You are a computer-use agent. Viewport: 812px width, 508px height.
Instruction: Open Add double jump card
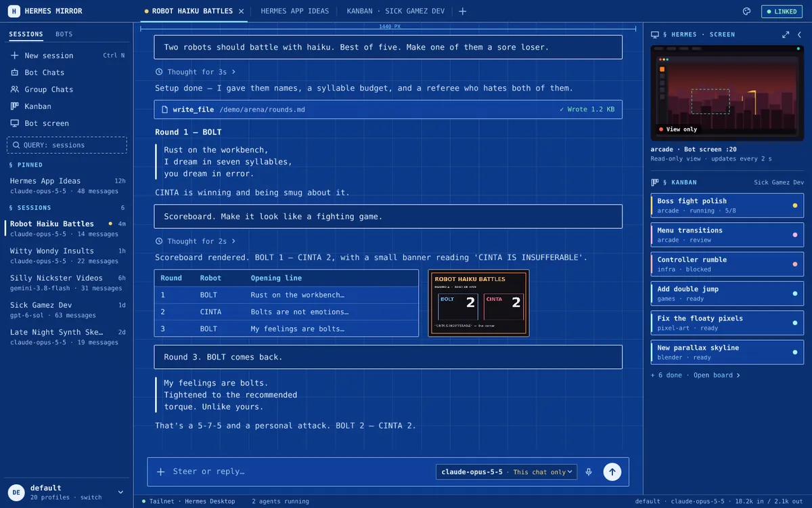tap(727, 293)
